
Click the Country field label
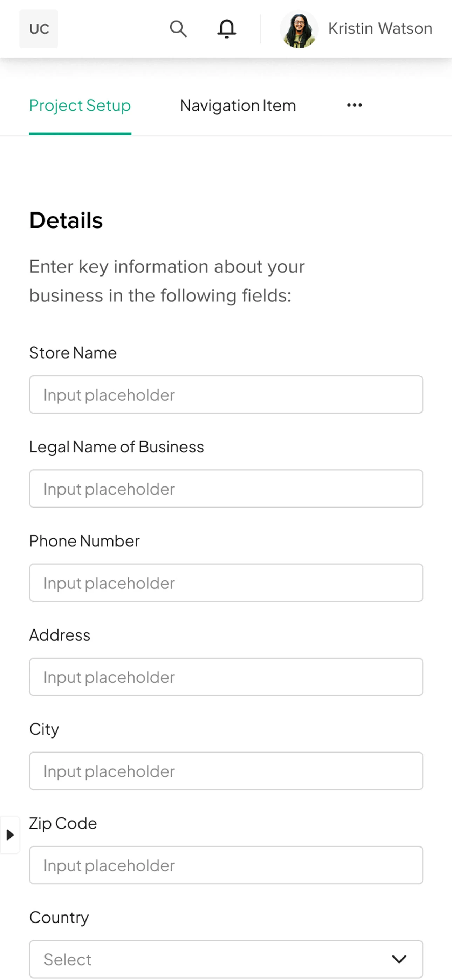click(59, 918)
